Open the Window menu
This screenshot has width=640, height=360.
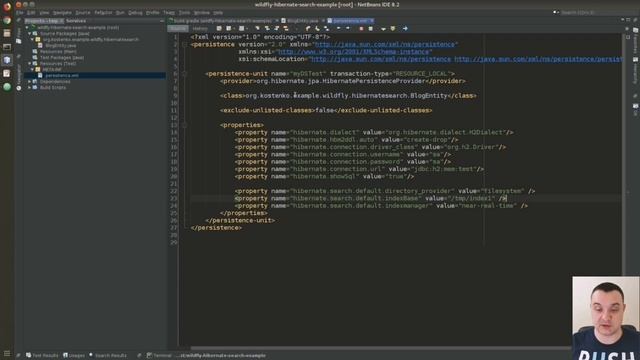pyautogui.click(x=202, y=13)
